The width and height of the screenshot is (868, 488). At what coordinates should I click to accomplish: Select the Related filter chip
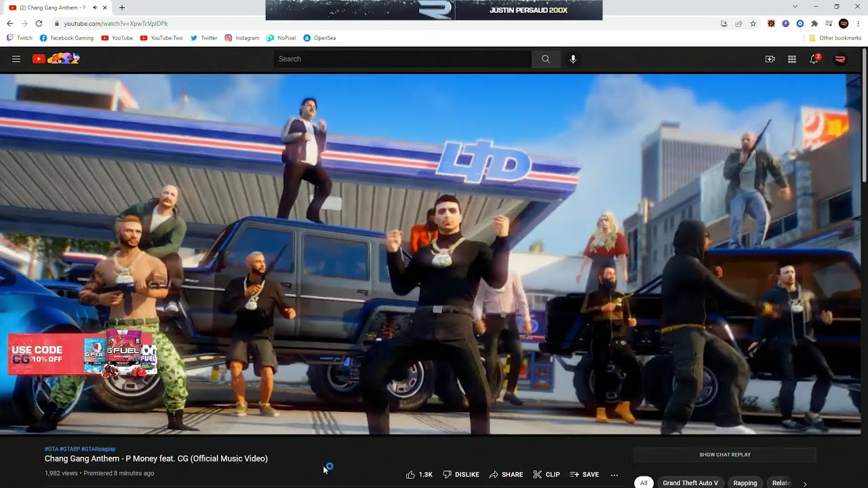pyautogui.click(x=781, y=483)
